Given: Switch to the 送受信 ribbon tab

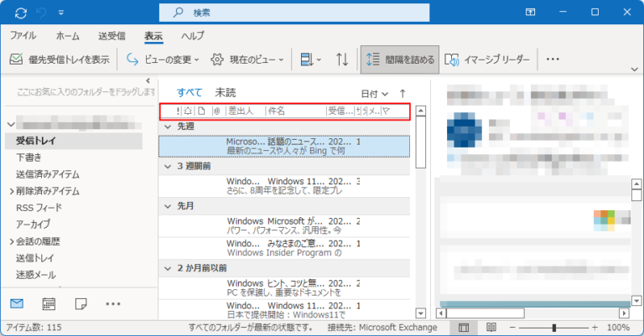Looking at the screenshot, I should (x=112, y=36).
